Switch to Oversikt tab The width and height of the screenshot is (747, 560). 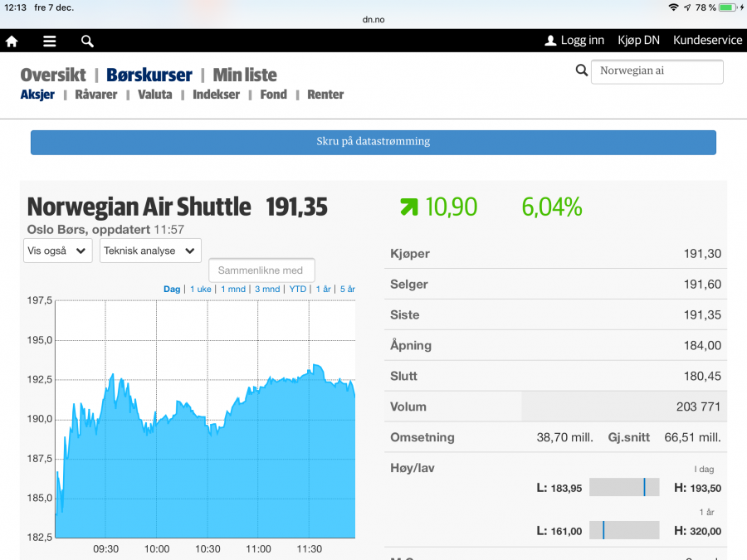53,75
